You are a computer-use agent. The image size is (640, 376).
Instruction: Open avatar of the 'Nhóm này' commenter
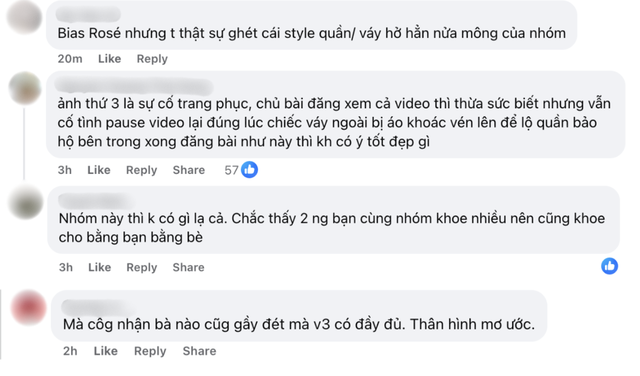pyautogui.click(x=26, y=202)
